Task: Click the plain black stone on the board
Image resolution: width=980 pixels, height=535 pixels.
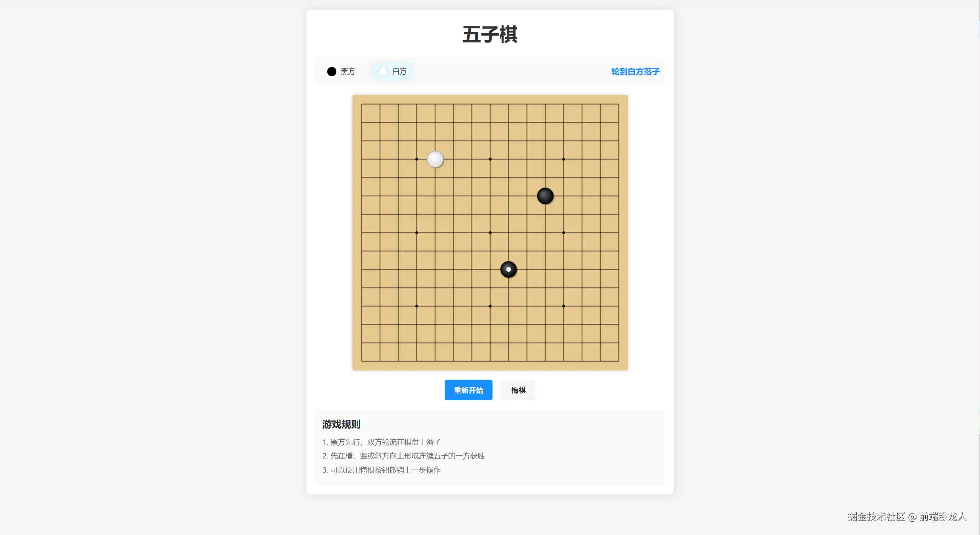Action: click(545, 196)
